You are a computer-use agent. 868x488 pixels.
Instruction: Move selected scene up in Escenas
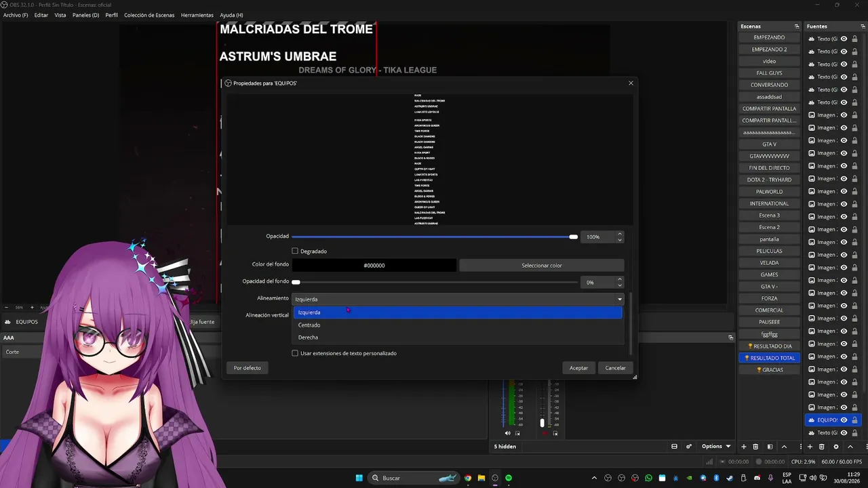point(784,447)
